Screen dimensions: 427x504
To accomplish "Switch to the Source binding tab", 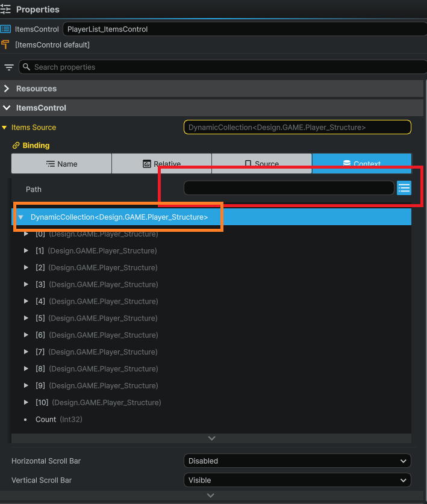I will pos(262,164).
